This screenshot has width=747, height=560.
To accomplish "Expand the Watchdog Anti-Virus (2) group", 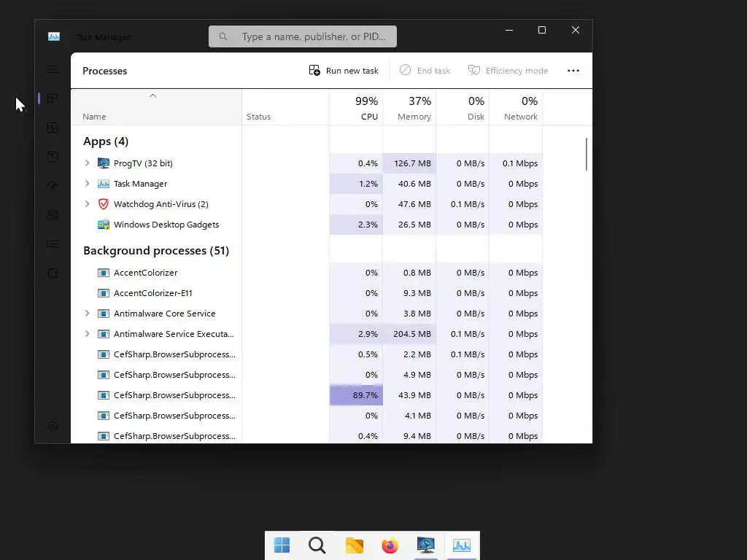I will 88,204.
